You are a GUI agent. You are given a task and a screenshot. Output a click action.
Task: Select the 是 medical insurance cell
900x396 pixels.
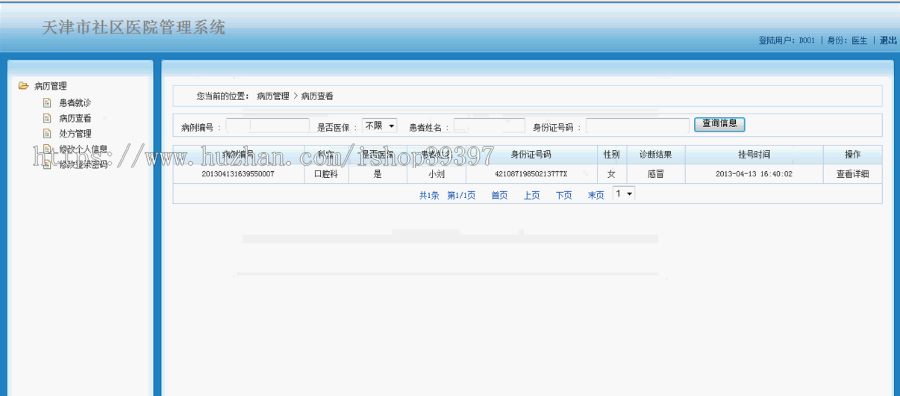pyautogui.click(x=378, y=174)
